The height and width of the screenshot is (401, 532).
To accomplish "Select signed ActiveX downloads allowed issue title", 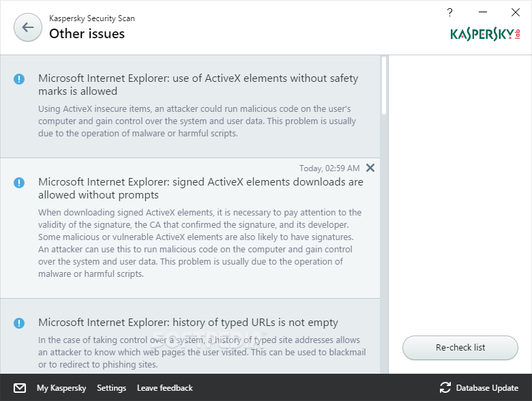I will tap(201, 188).
